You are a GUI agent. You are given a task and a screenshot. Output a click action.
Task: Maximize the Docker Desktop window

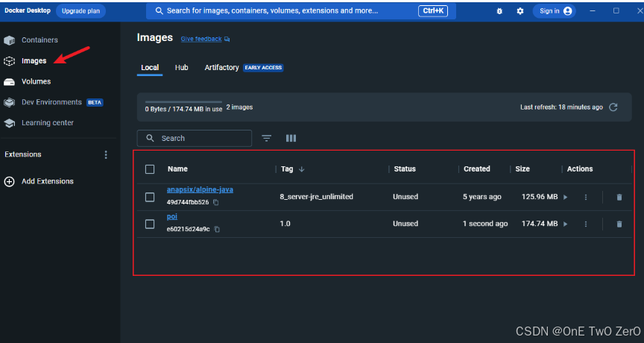click(x=616, y=11)
